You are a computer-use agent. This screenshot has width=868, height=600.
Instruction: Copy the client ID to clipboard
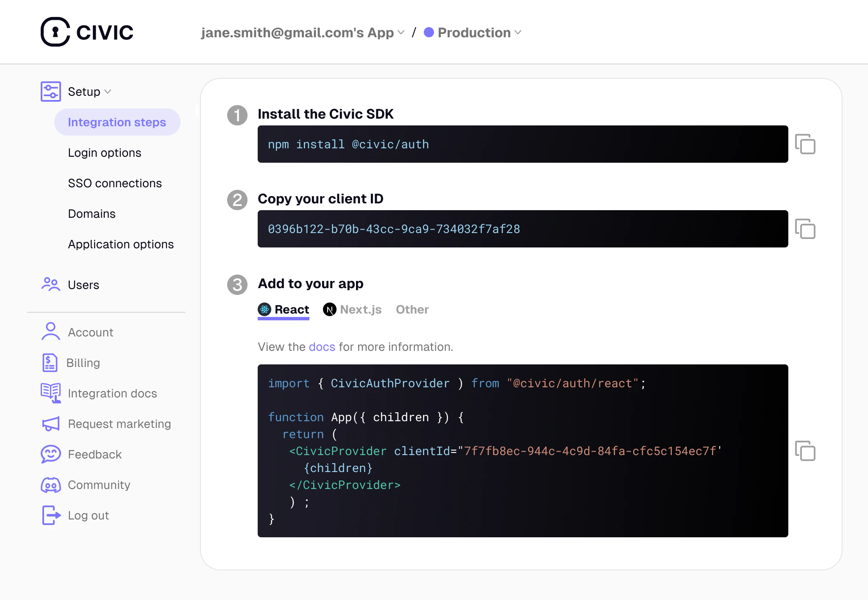805,229
